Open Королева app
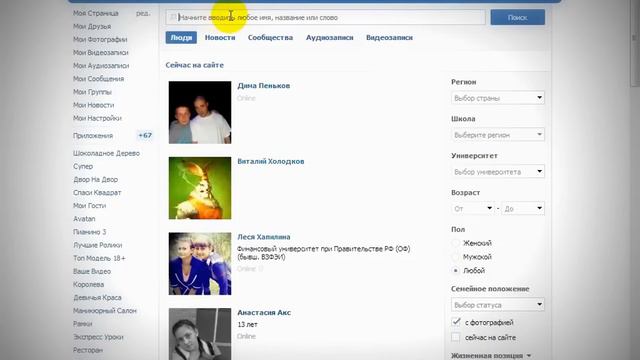 [x=89, y=284]
